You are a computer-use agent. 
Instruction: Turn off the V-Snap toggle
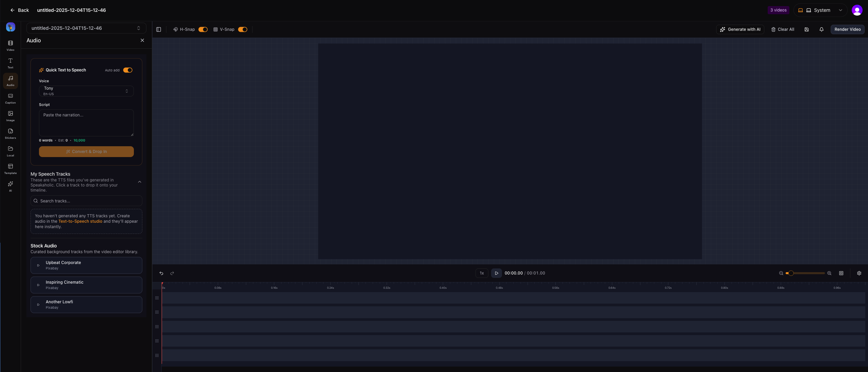[x=243, y=29]
